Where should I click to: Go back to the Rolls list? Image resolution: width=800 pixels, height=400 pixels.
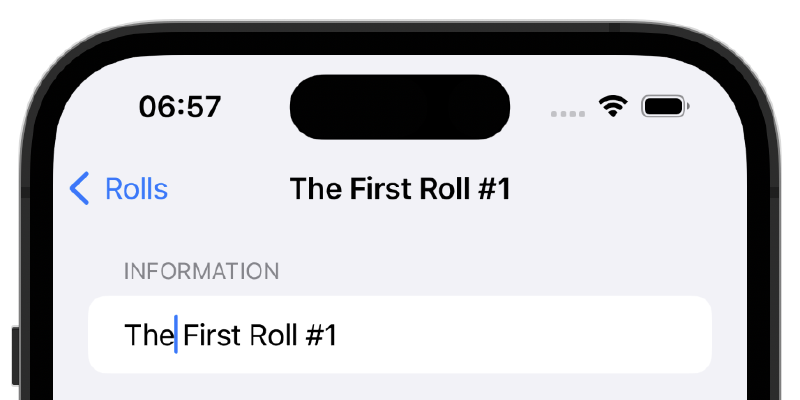tap(118, 188)
